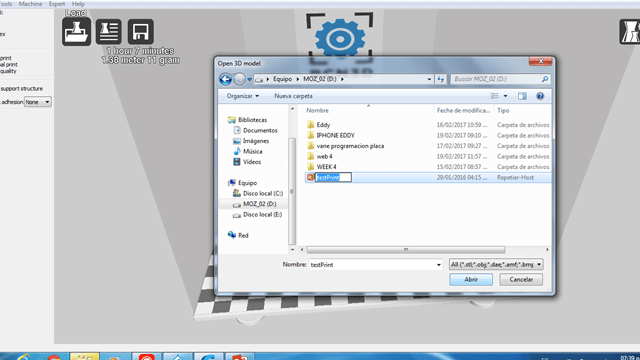640x360 pixels.
Task: Open the file type filter dropdown
Action: coord(496,265)
